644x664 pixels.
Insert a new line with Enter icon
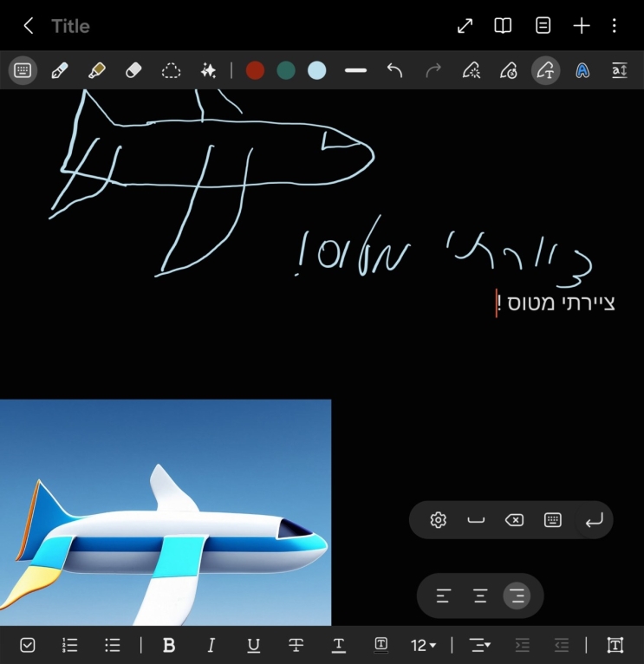594,519
